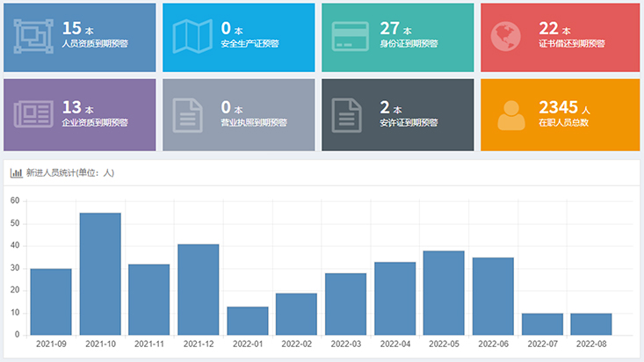The image size is (644, 362).
Task: Click the 2021-12 bar in the chart
Action: point(199,289)
